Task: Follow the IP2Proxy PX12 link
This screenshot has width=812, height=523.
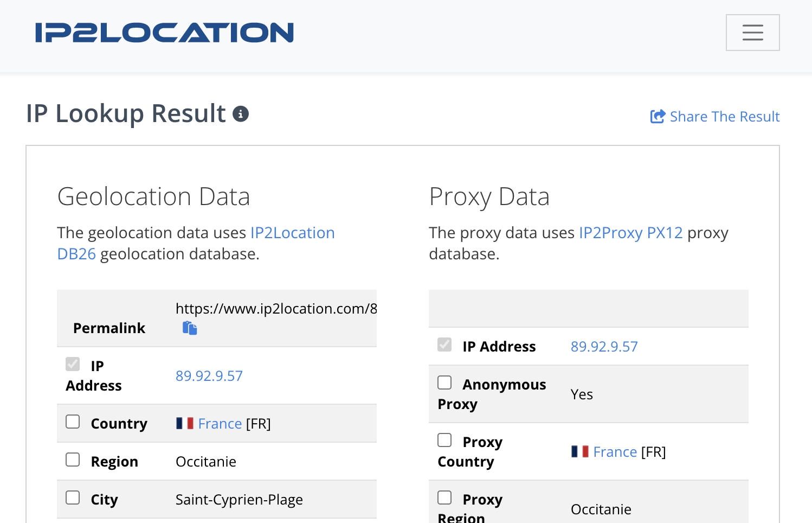Action: tap(630, 233)
